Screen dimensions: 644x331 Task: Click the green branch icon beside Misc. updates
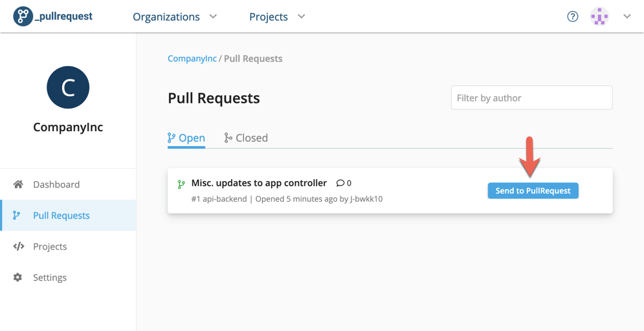[x=181, y=184]
